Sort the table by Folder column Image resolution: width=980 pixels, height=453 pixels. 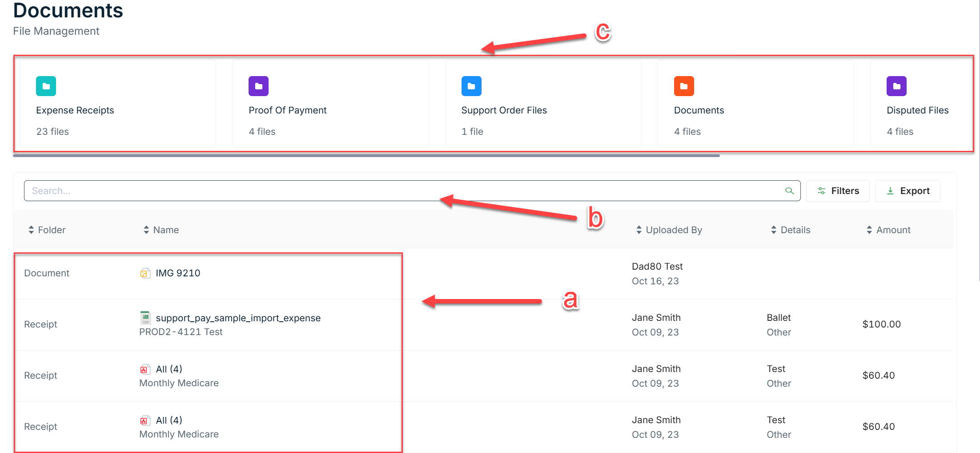[47, 230]
